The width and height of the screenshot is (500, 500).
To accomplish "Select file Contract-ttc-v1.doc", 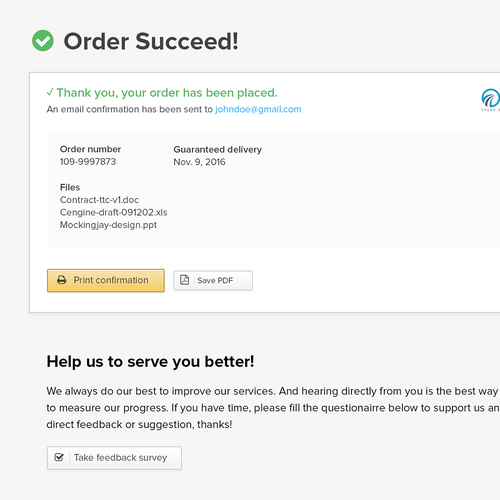I will (99, 200).
